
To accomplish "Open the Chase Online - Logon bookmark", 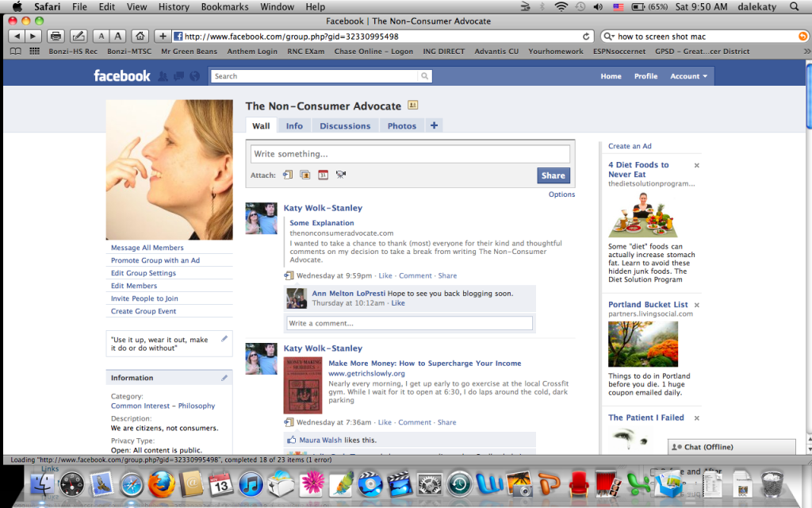I will 373,52.
